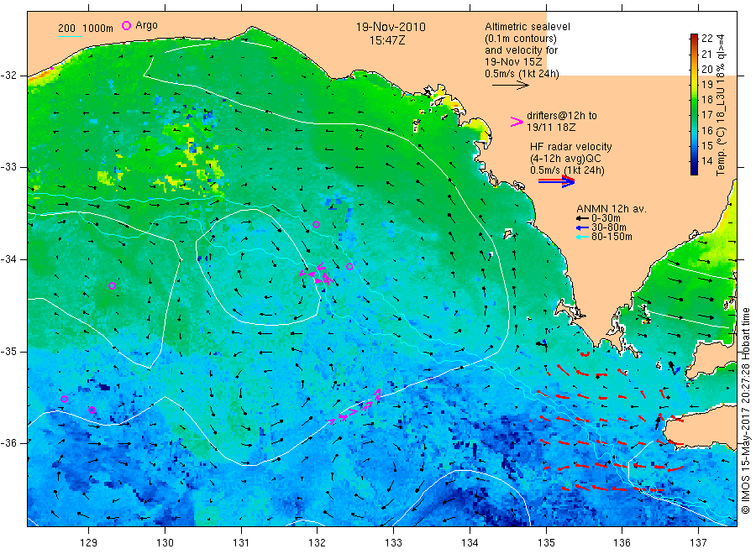The height and width of the screenshot is (554, 756).
Task: Click the colorbar value 20
Action: click(706, 69)
